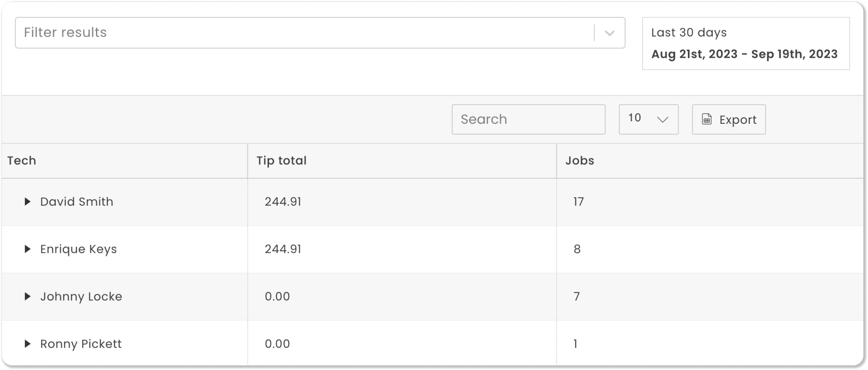Select the Ronny Pickett name cell
The width and height of the screenshot is (868, 370).
point(81,344)
